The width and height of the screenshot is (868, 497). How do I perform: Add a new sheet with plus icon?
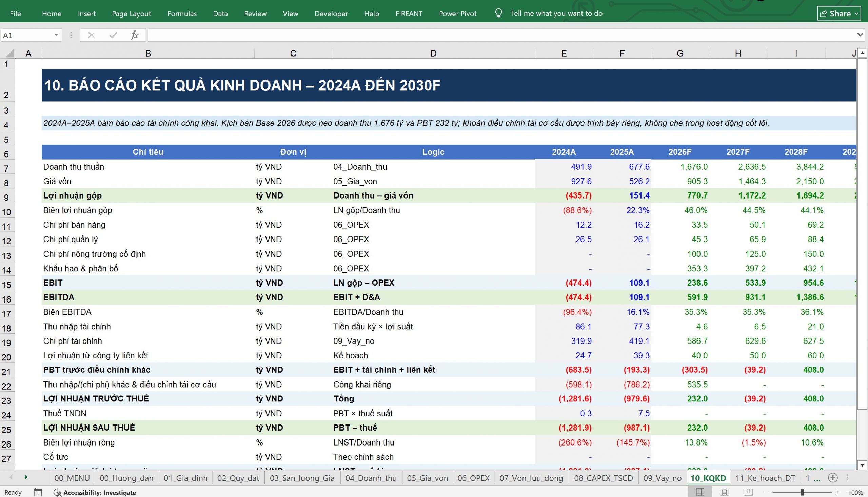[x=833, y=478]
